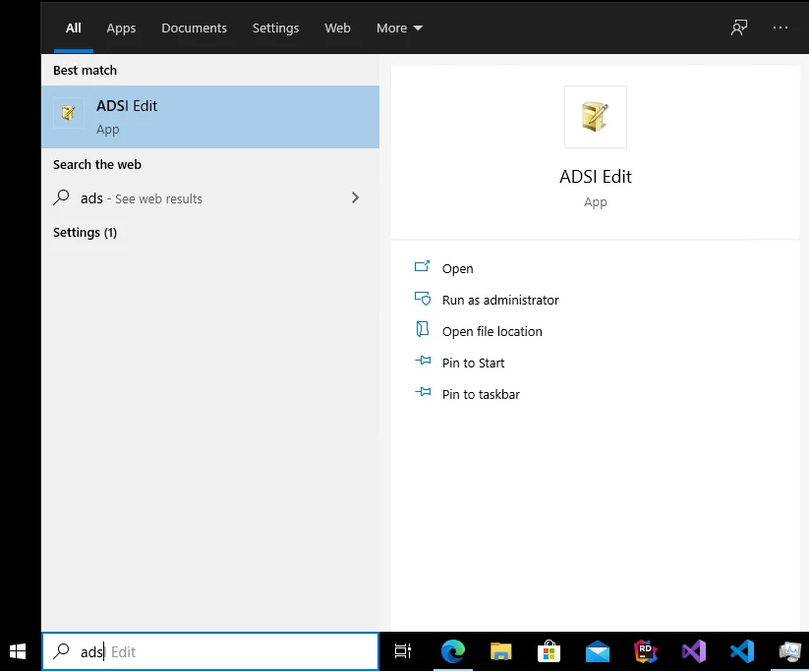Click Open file location action
The image size is (809, 672).
491,331
